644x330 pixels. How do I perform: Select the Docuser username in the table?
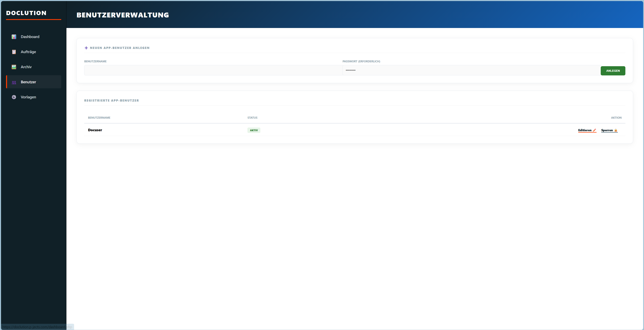click(95, 130)
